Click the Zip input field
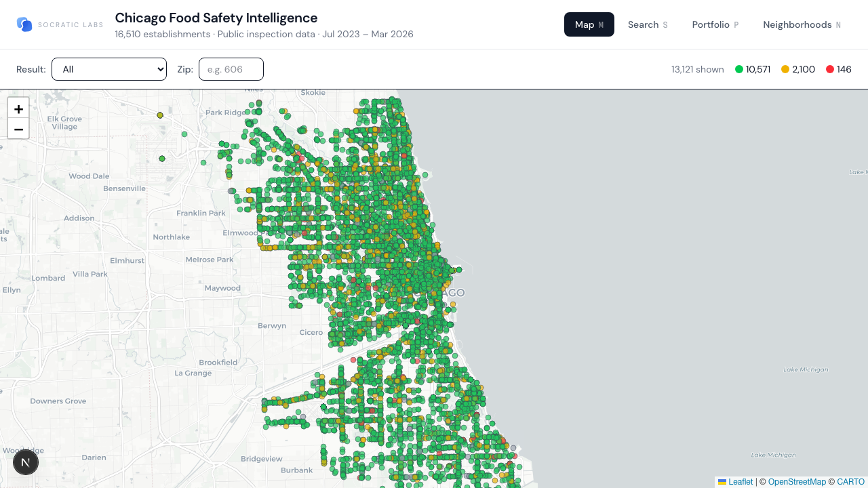The height and width of the screenshot is (488, 868). (231, 69)
